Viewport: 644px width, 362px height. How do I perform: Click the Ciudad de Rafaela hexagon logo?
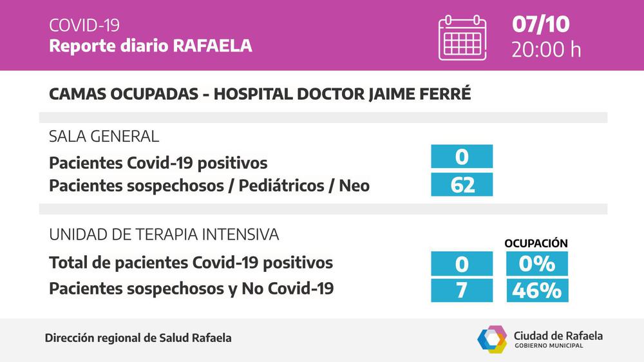click(x=492, y=339)
